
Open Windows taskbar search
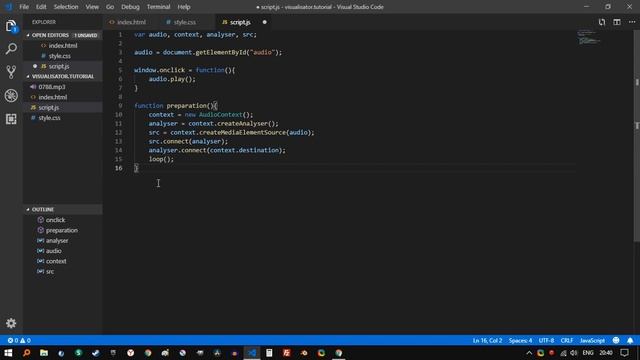point(27,353)
